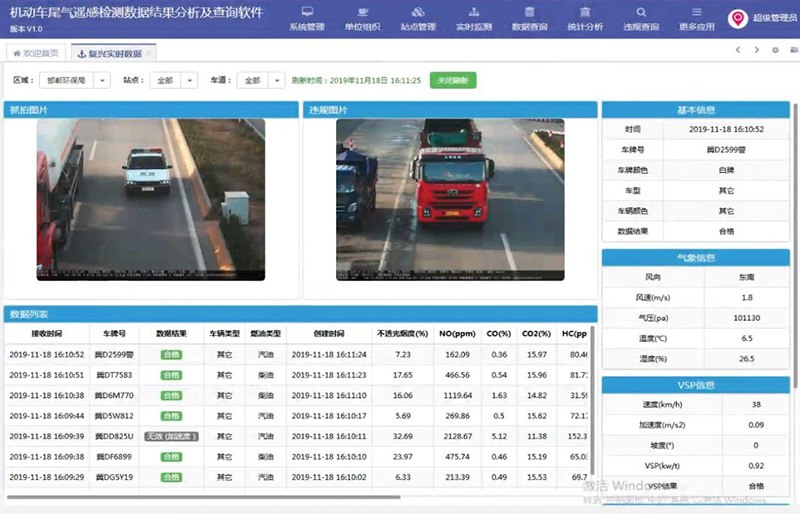Expand the 区域 region dropdown

(101, 80)
